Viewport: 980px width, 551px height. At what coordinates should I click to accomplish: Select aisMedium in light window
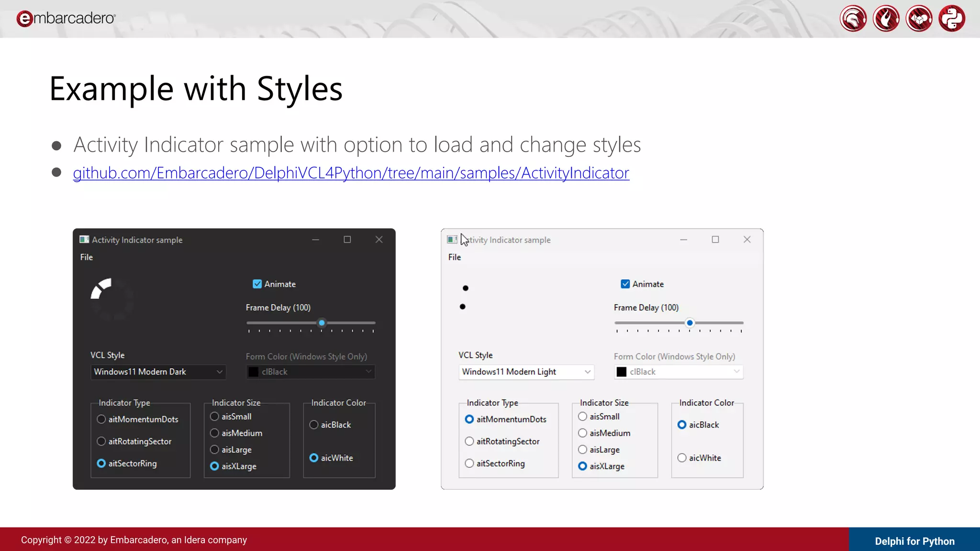[604, 433]
